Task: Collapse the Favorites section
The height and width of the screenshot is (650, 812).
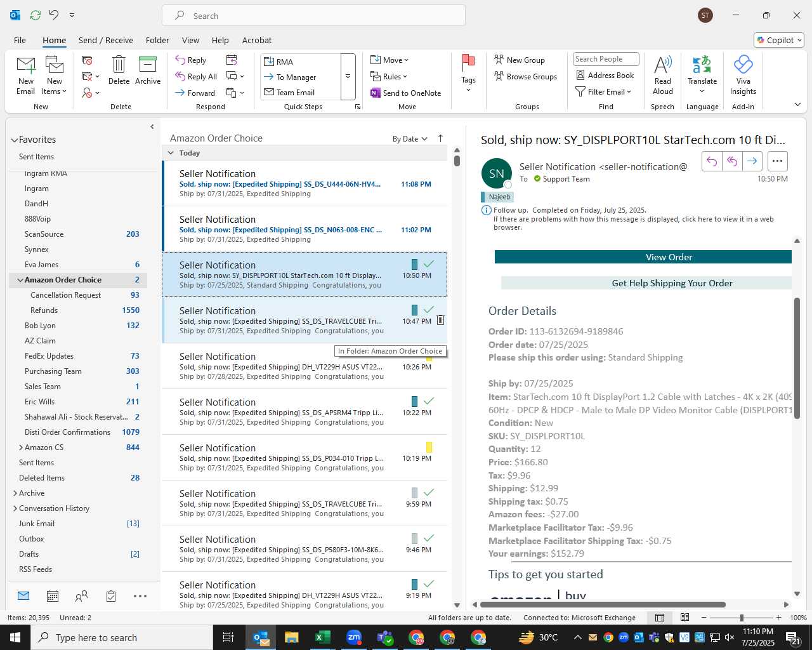Action: coord(14,140)
